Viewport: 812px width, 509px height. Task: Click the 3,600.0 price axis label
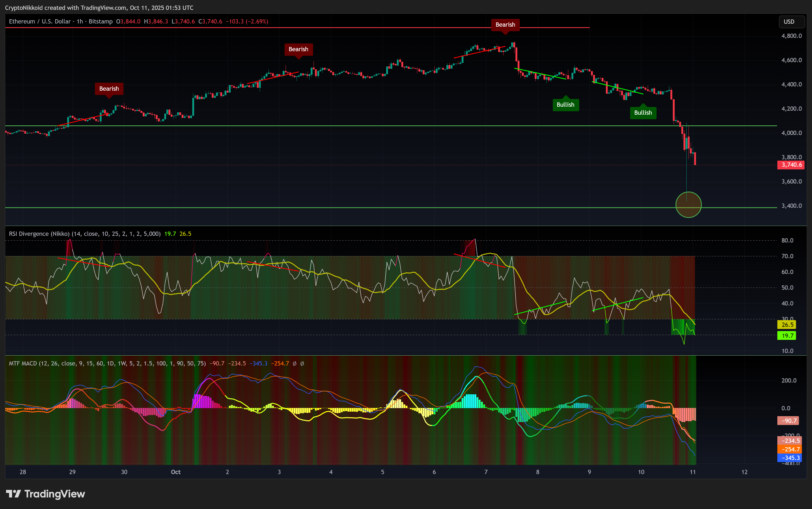coord(791,181)
